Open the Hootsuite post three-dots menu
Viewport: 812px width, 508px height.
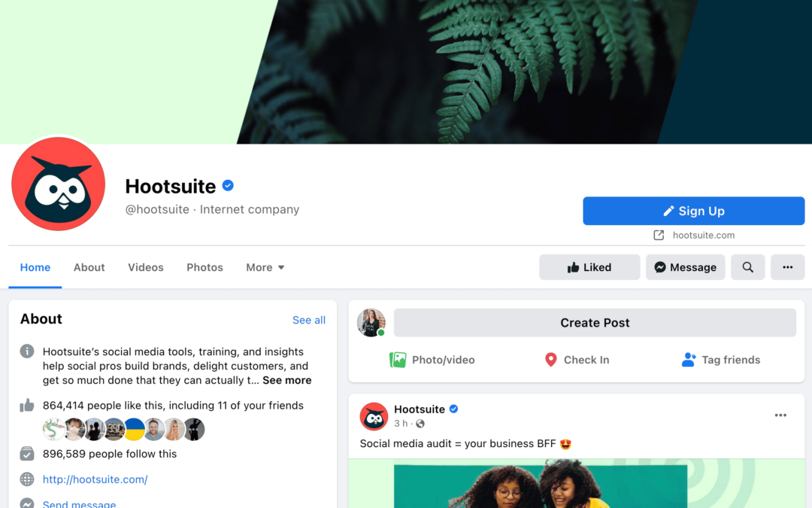(780, 415)
